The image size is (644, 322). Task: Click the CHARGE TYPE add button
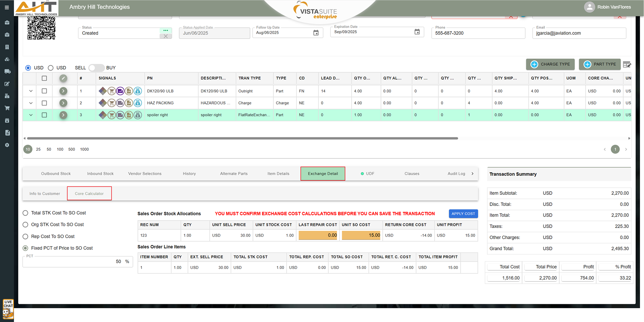(550, 64)
